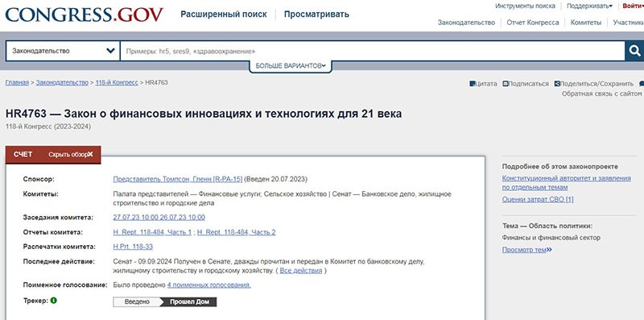The image size is (644, 320).
Task: Open H. Rept. 118-484, Часть 1
Action: coord(152,232)
